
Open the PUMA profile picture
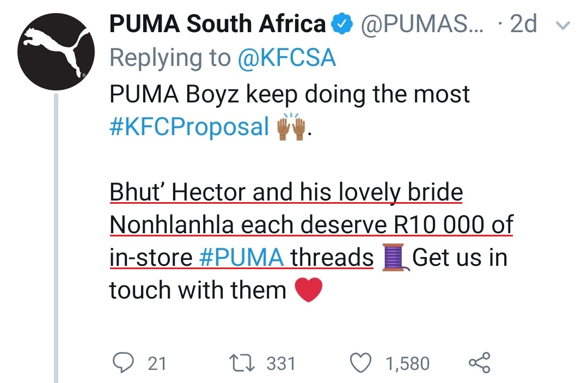click(x=52, y=53)
